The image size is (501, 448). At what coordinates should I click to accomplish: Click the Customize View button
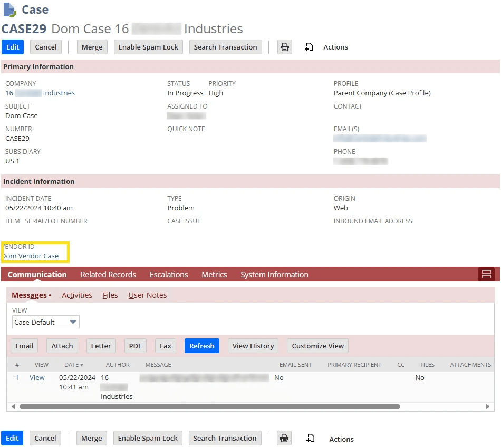317,346
